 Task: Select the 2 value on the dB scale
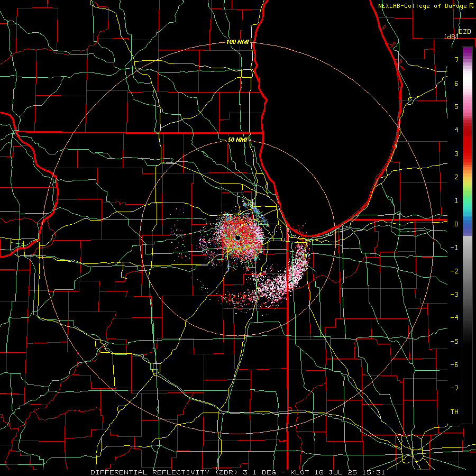tap(456, 177)
